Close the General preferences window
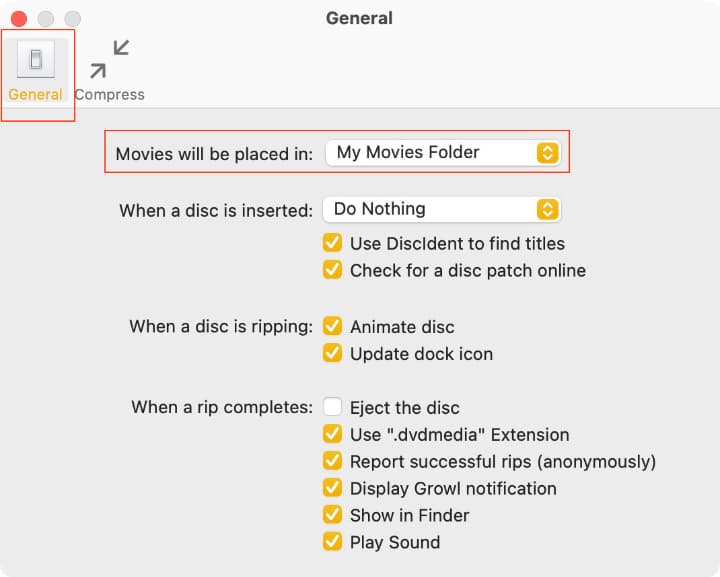 tap(19, 19)
